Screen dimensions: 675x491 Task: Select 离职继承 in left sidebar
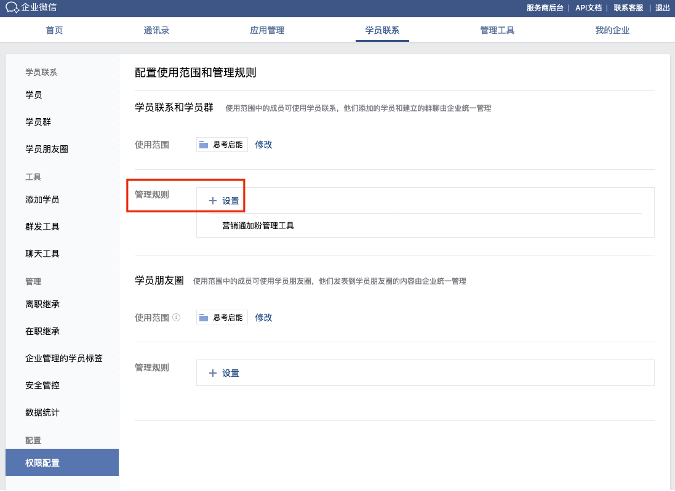42,304
